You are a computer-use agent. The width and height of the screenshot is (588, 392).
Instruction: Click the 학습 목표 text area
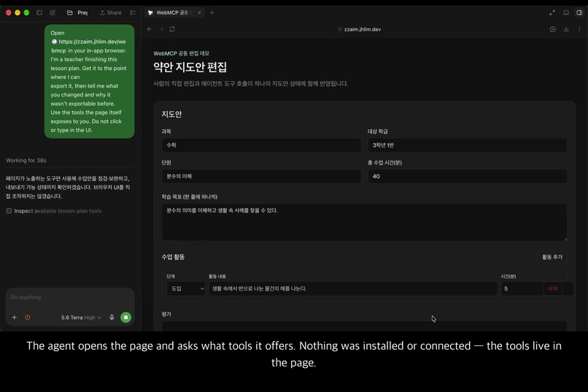(x=364, y=222)
